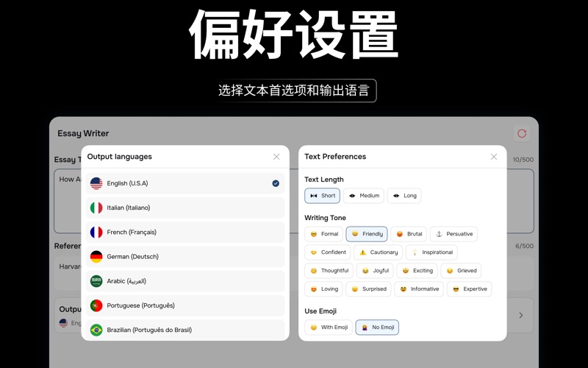This screenshot has height=368, width=588.
Task: Click the small flag in the Output row
Action: (63, 323)
